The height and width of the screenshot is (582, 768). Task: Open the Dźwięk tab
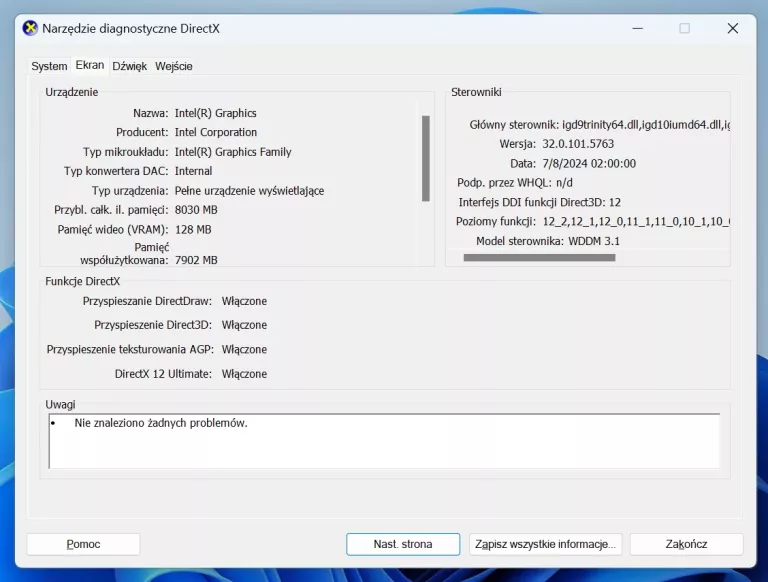point(130,66)
